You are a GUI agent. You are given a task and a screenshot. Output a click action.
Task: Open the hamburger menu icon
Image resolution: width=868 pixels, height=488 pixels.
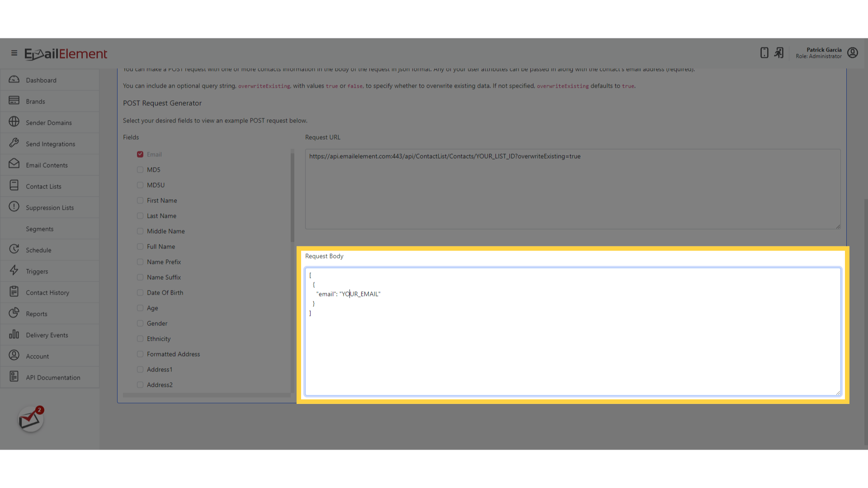pyautogui.click(x=14, y=53)
